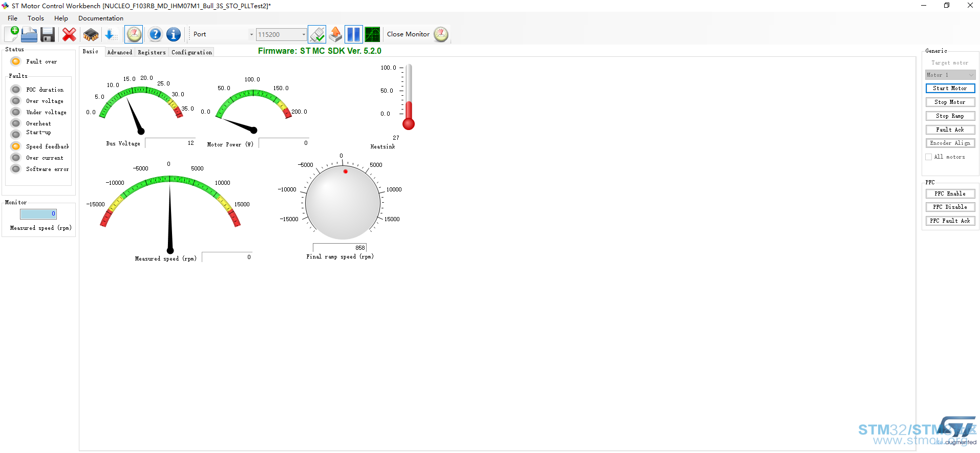Open the green oscilloscope plotter icon
This screenshot has width=980, height=453.
click(x=372, y=34)
